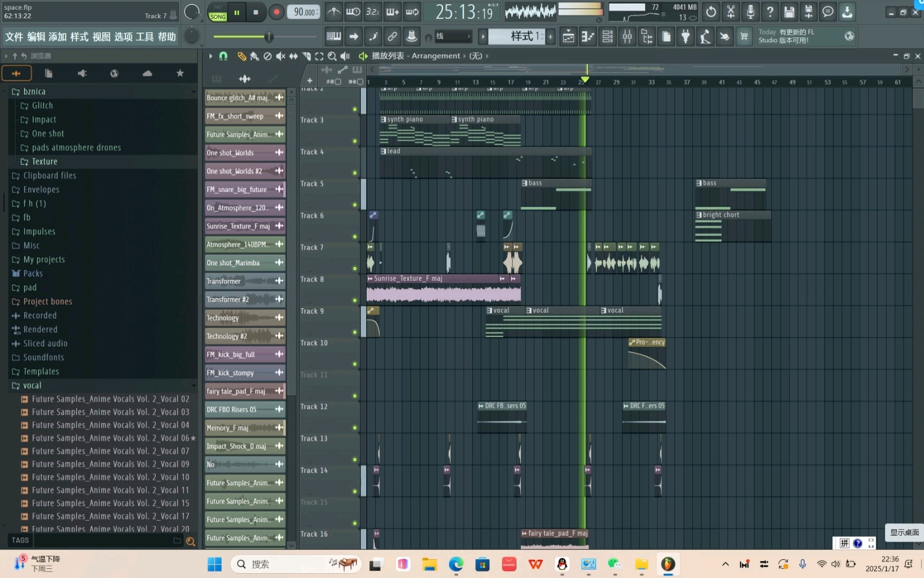Select the playlist pencil draw tool
924x578 pixels.
pos(242,56)
